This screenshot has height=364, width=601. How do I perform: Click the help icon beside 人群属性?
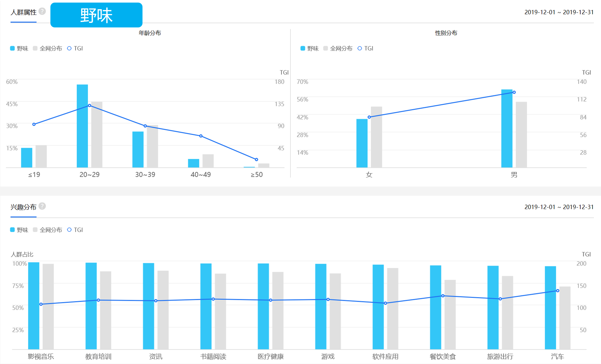click(x=42, y=12)
